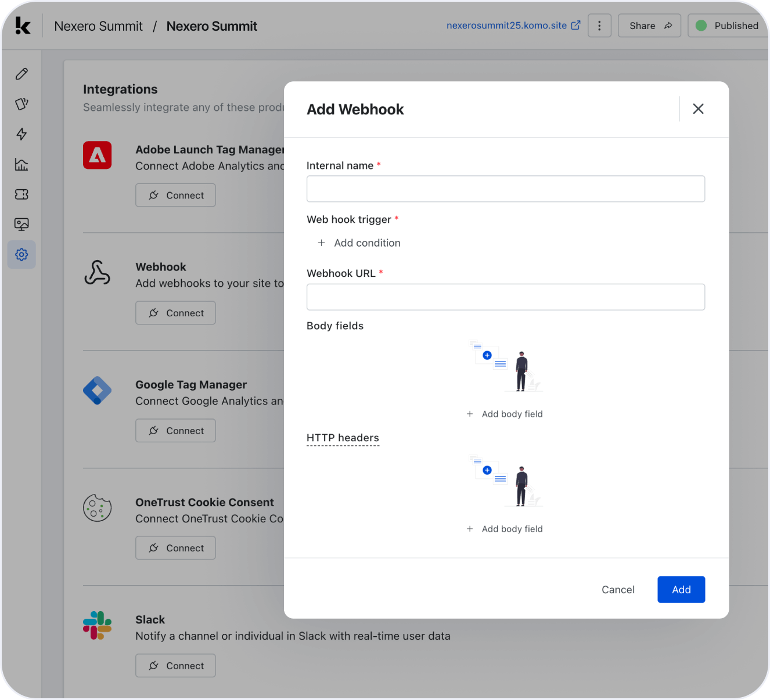Open the lightning bolt automation icon
Screen dimensions: 770x700
pyautogui.click(x=21, y=134)
